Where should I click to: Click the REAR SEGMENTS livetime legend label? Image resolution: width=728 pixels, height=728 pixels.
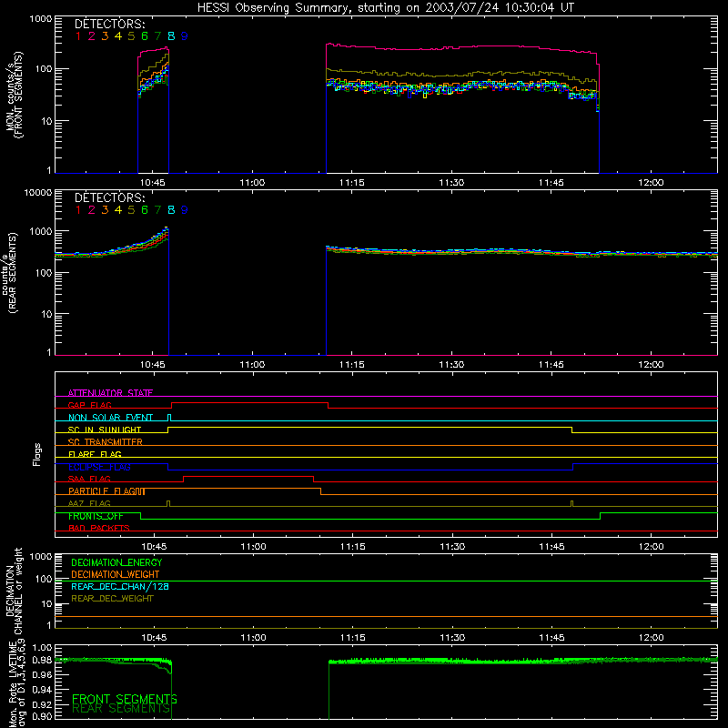(121, 709)
